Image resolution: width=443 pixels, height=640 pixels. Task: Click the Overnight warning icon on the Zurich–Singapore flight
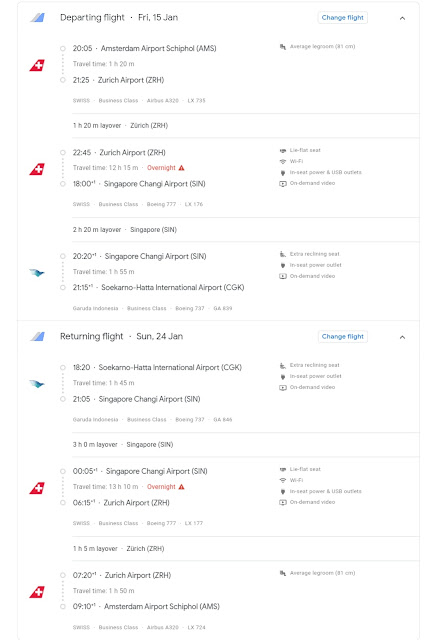pyautogui.click(x=182, y=168)
